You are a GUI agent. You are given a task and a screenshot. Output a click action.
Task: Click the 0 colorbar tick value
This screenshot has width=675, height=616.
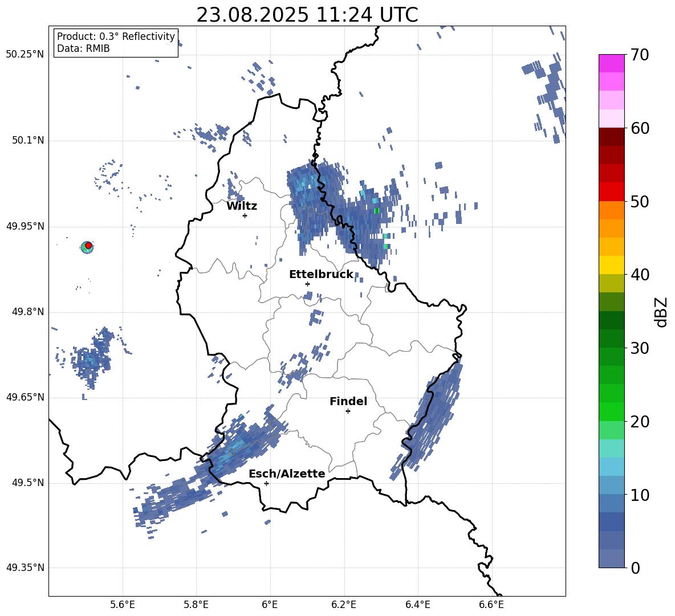point(635,568)
